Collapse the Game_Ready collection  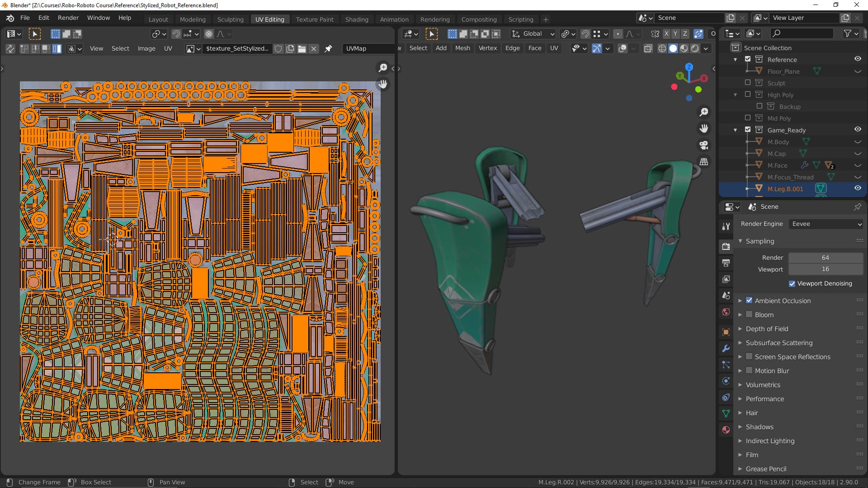[x=736, y=130]
